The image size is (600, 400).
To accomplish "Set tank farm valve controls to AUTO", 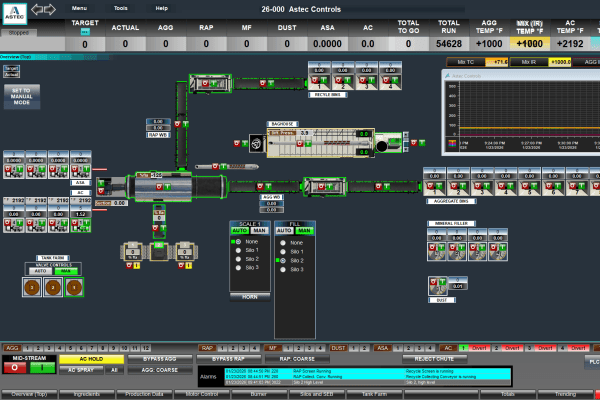I will click(41, 271).
